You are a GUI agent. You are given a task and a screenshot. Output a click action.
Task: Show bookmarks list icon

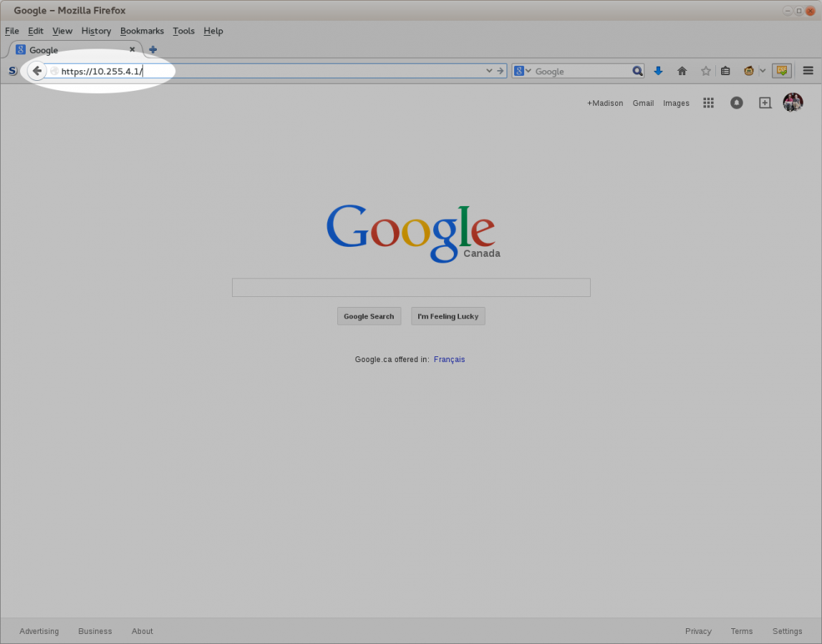click(x=725, y=71)
